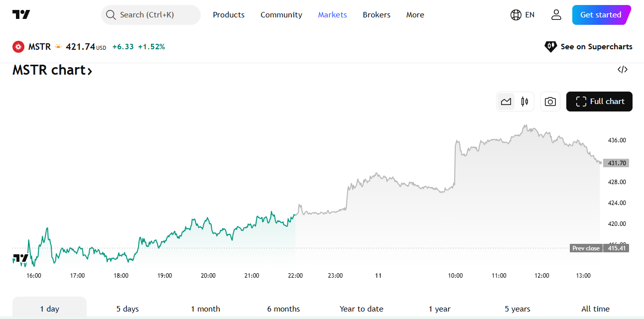Select the 1 day range tab

(49, 308)
